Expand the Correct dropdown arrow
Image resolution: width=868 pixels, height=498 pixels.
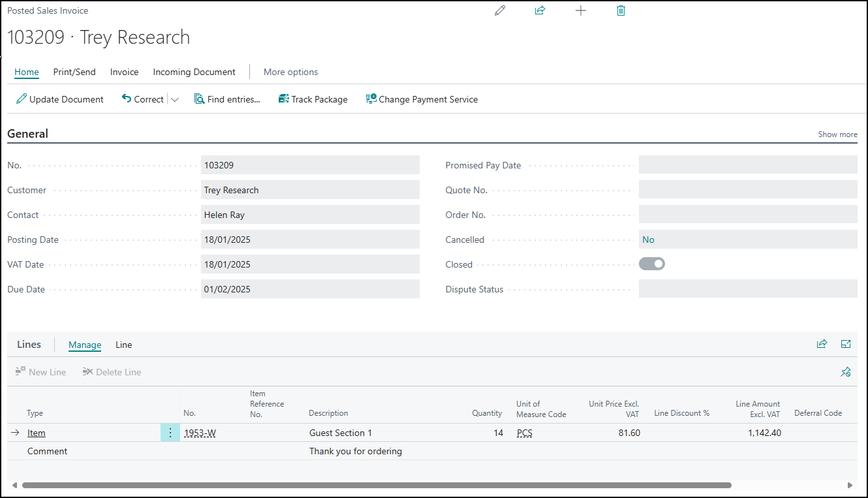174,100
